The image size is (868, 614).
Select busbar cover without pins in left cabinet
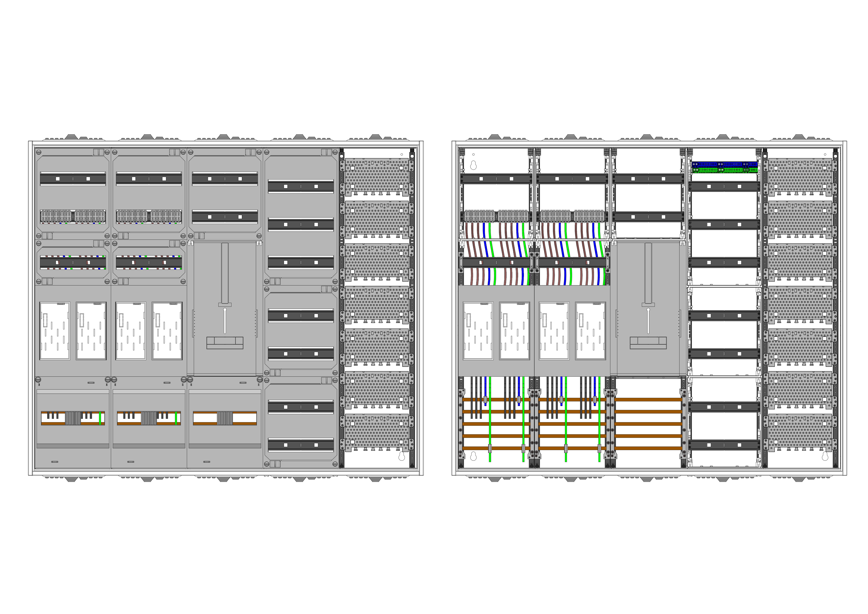click(225, 418)
